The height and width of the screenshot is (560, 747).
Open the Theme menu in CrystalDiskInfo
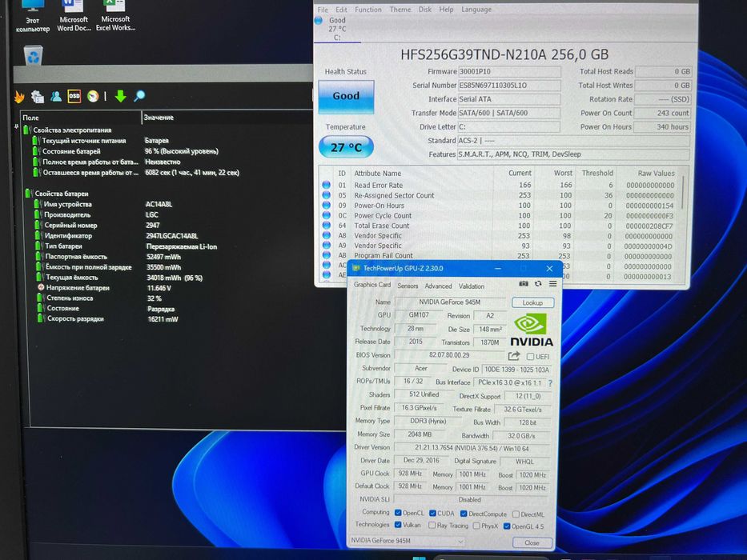[400, 10]
